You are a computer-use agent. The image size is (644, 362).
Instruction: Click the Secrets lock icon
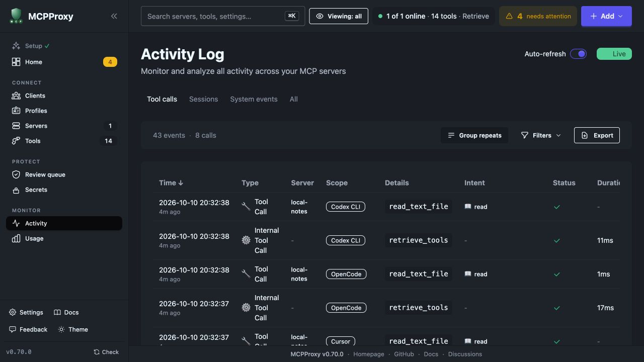[x=16, y=190]
